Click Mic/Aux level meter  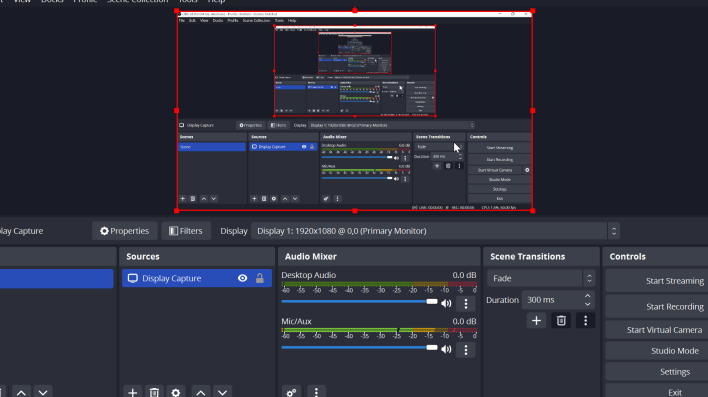pos(379,330)
